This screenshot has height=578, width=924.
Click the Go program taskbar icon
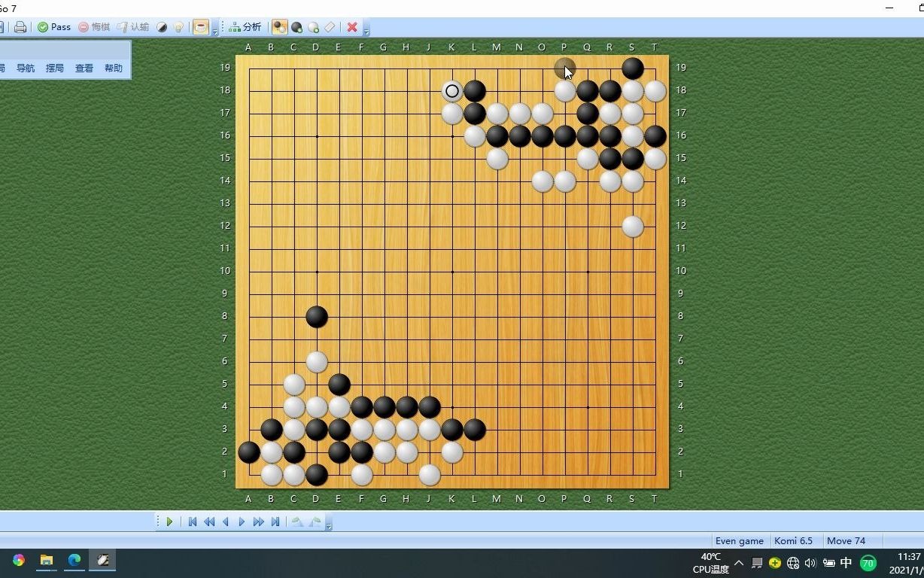point(103,560)
